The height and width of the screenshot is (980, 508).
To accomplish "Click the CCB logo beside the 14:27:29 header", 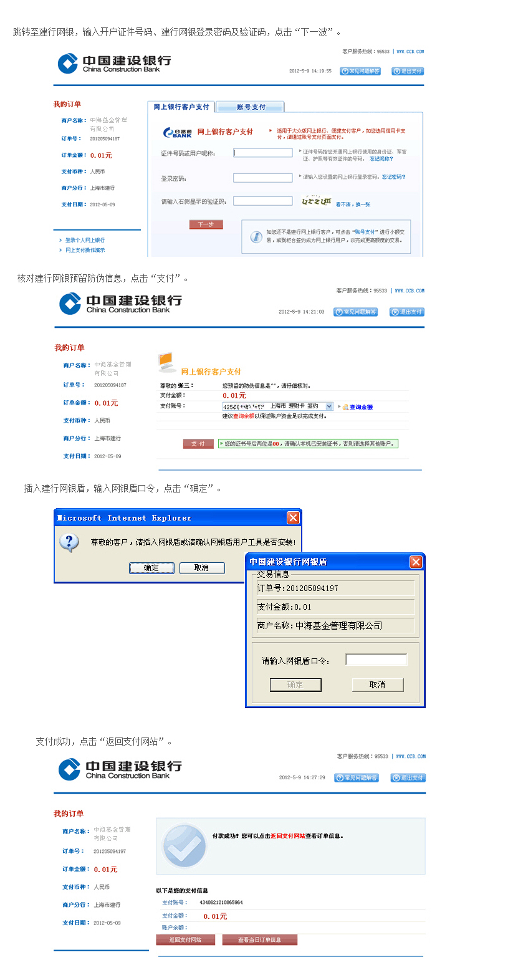I will tap(120, 769).
